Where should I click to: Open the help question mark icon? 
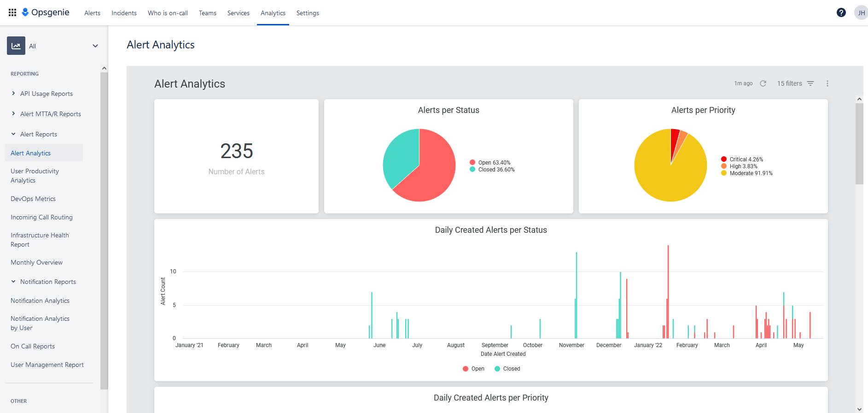click(x=841, y=12)
